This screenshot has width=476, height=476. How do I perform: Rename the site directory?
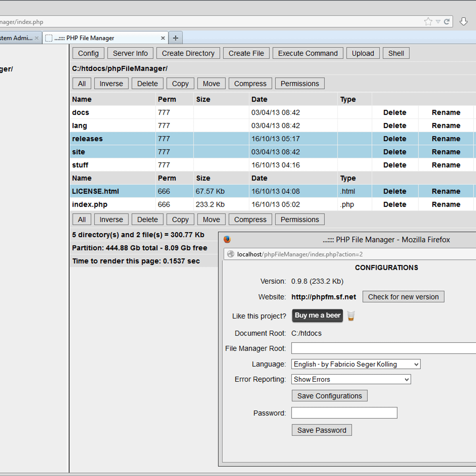pos(446,152)
